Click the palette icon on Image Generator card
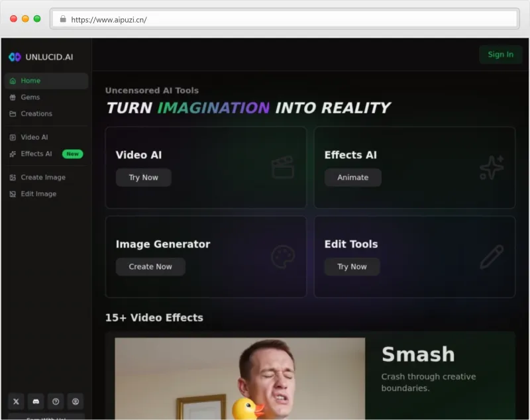Image resolution: width=530 pixels, height=420 pixels. click(x=283, y=257)
